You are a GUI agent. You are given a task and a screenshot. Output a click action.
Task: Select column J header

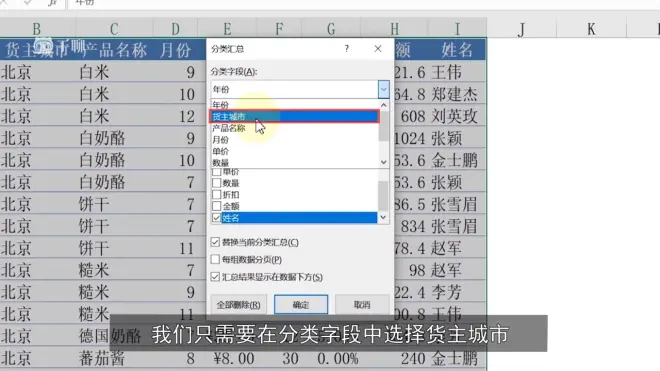click(522, 29)
